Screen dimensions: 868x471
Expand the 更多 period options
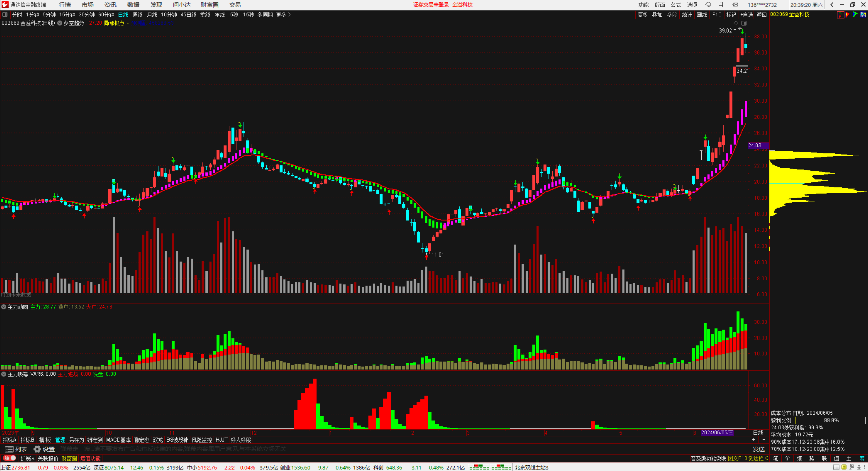[283, 15]
